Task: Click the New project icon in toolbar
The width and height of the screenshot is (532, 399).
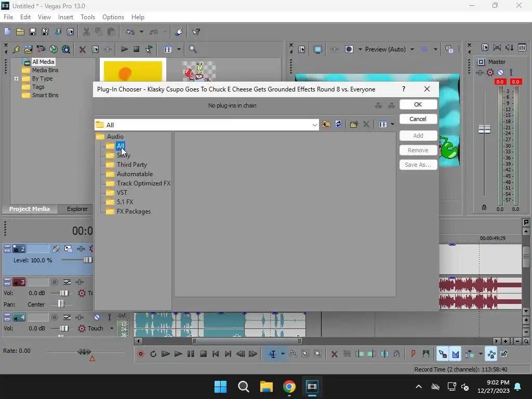Action: [7, 32]
